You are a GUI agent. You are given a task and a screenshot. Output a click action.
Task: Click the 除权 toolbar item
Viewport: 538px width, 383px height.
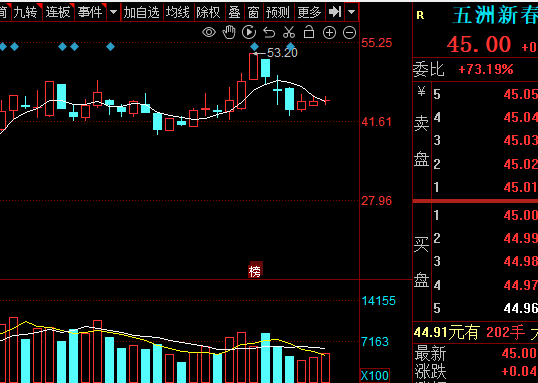(209, 13)
